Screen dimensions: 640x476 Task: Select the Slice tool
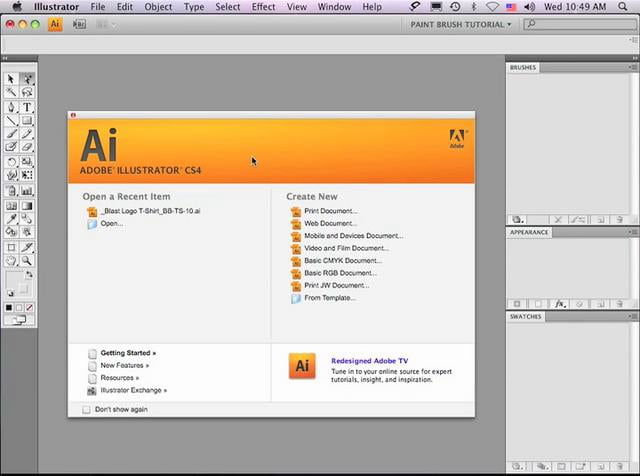(x=27, y=247)
